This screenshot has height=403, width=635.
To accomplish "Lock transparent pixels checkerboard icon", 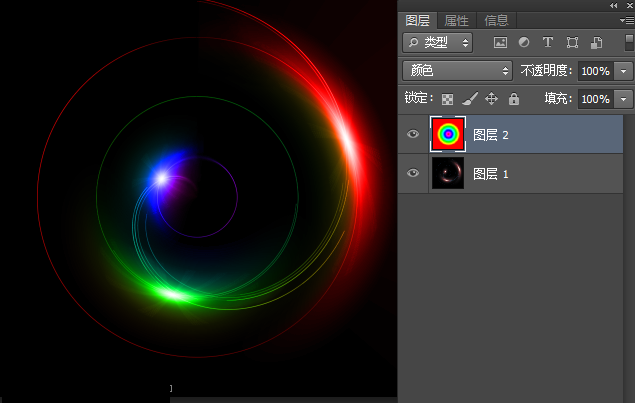I will click(x=447, y=99).
